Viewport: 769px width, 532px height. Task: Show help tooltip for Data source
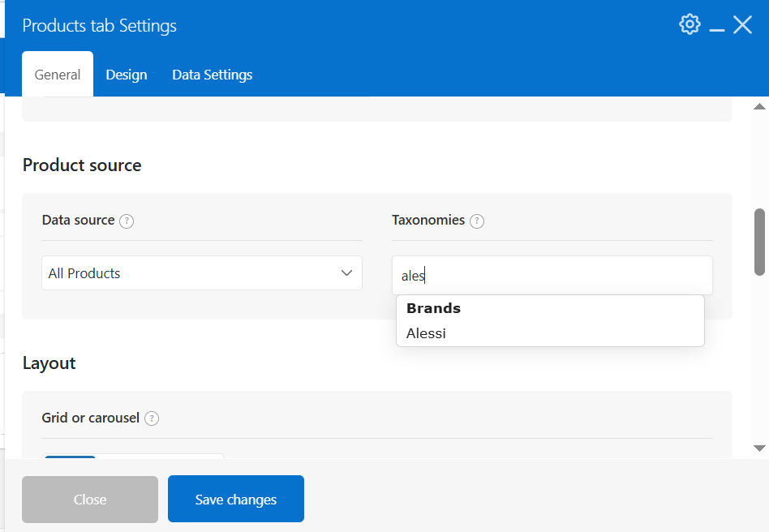coord(127,221)
